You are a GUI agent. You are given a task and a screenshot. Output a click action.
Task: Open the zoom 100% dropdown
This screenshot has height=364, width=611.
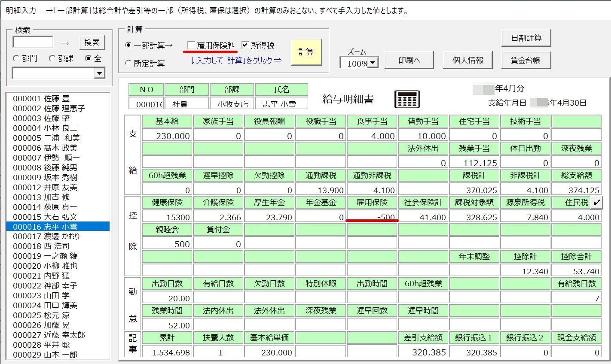tap(373, 63)
